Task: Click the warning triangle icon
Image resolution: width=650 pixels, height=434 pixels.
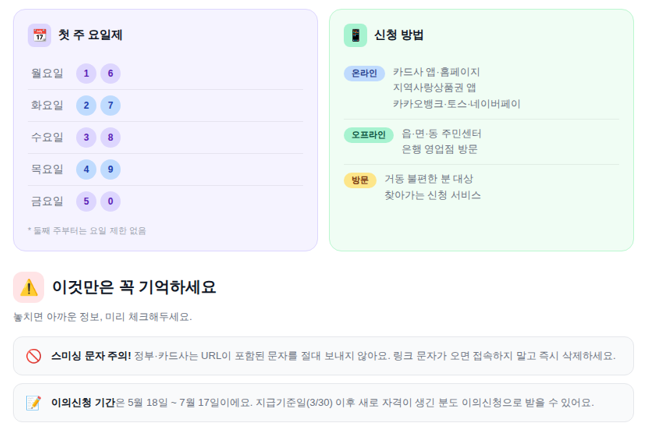Action: [28, 287]
